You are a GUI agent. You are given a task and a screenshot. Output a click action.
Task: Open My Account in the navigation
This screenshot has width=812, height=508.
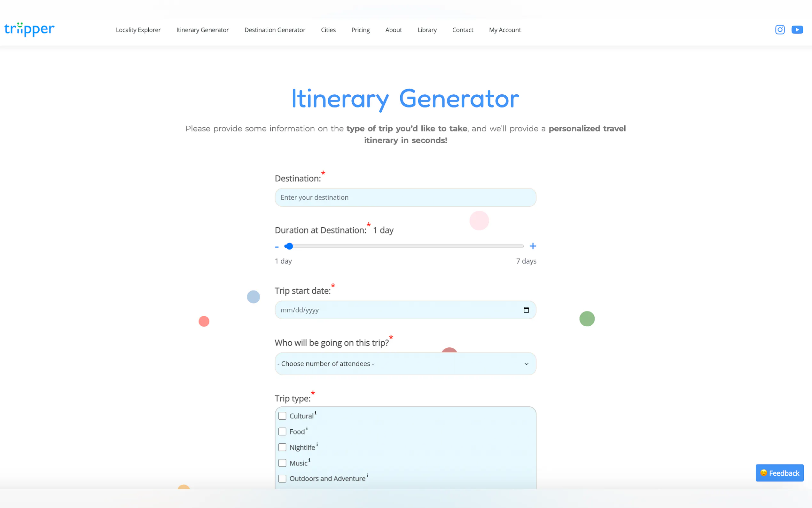tap(504, 30)
